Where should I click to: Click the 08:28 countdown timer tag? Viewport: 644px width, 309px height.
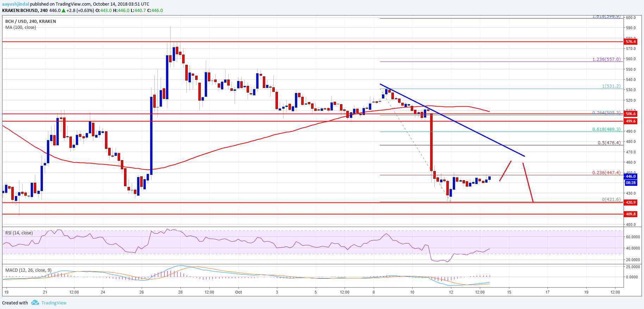pyautogui.click(x=630, y=183)
